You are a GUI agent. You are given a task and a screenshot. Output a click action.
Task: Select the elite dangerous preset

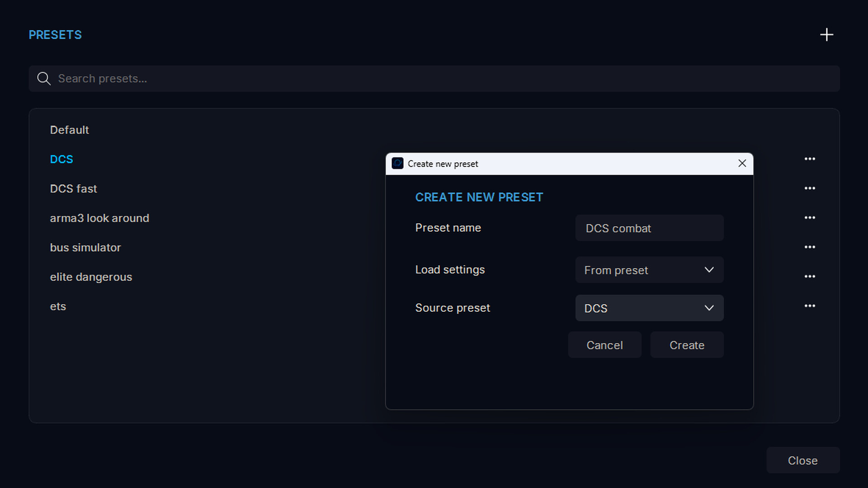tap(91, 277)
